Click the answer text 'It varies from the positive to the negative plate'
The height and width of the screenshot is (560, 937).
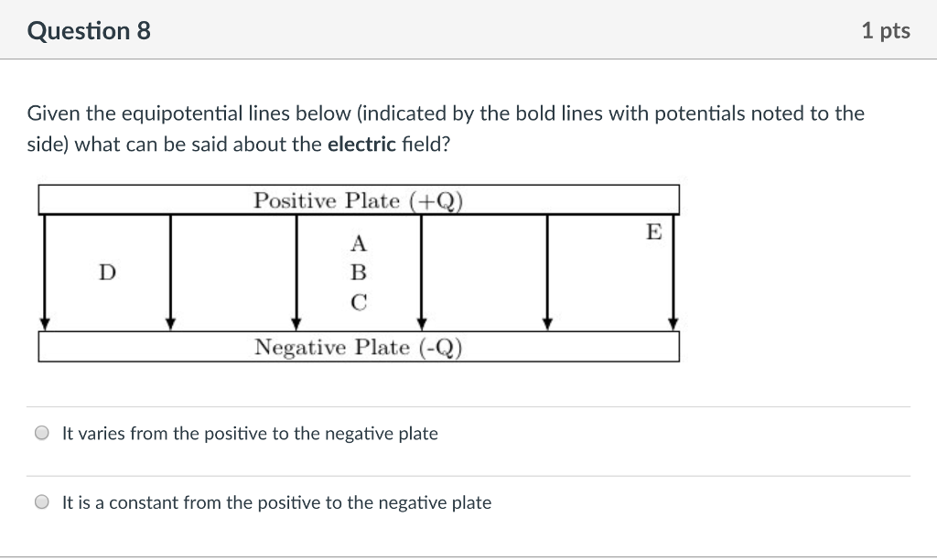249,433
